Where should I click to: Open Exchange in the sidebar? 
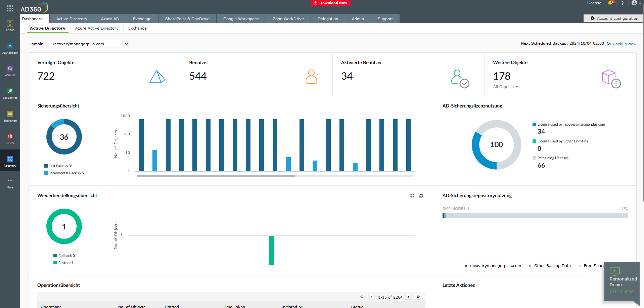pos(10,116)
